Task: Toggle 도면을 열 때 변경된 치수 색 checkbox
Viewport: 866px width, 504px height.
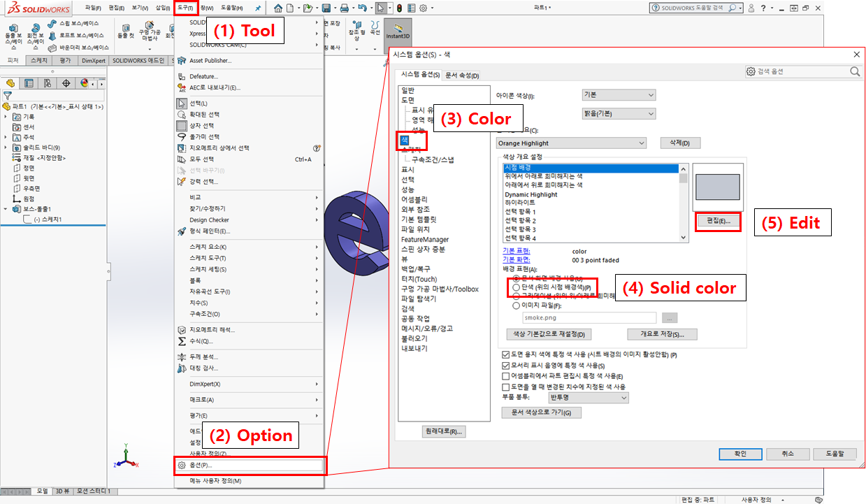Action: point(506,387)
